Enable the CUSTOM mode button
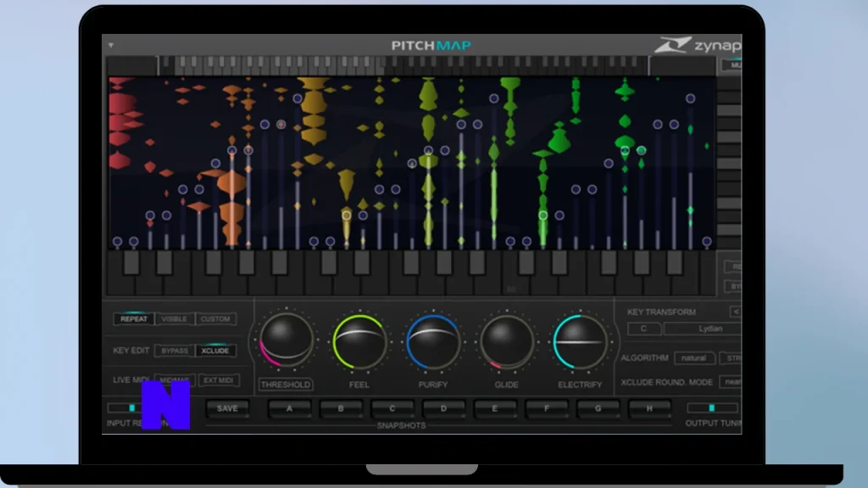This screenshot has height=488, width=868. pyautogui.click(x=215, y=319)
